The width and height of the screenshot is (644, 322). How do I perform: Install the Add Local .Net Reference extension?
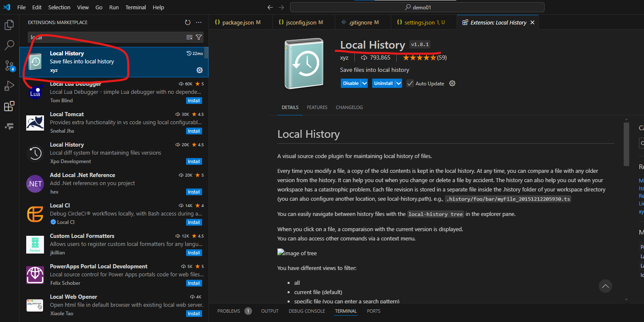194,192
